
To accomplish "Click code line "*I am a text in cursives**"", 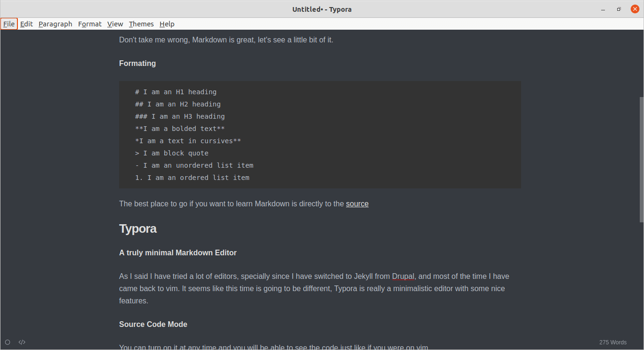I will click(x=188, y=141).
